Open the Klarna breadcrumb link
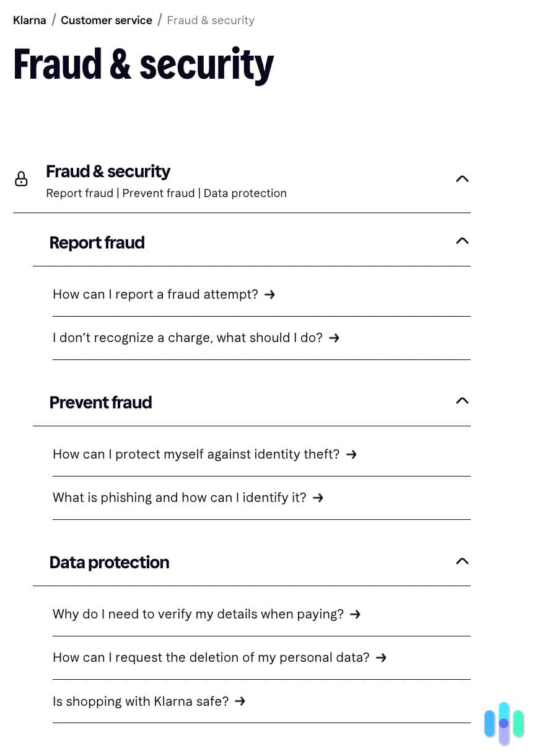This screenshot has height=756, width=534. [29, 20]
